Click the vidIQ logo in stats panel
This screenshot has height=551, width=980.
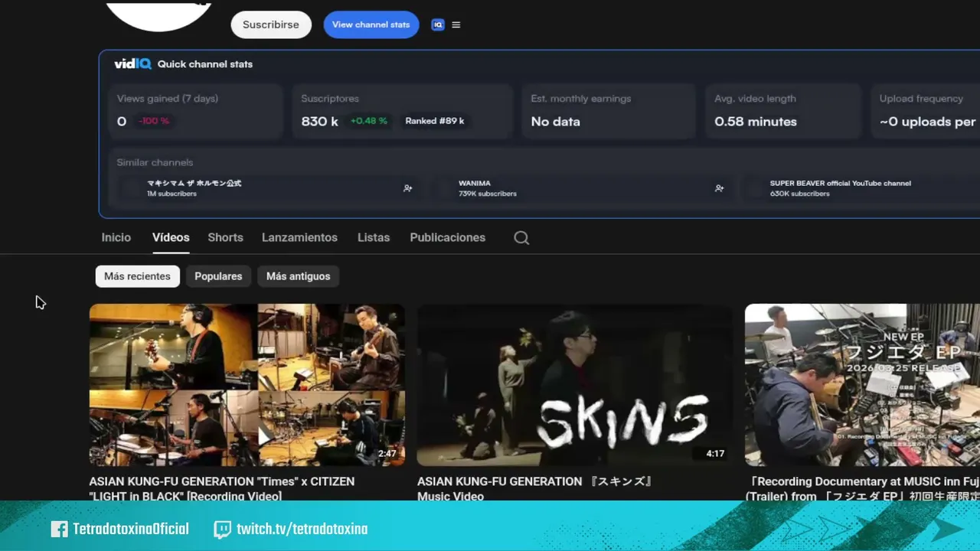132,64
